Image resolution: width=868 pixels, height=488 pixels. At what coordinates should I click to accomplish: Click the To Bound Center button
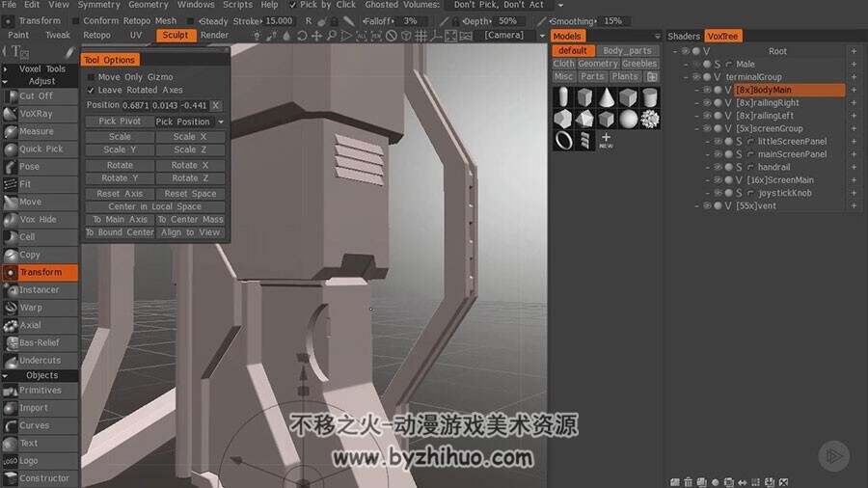(120, 232)
